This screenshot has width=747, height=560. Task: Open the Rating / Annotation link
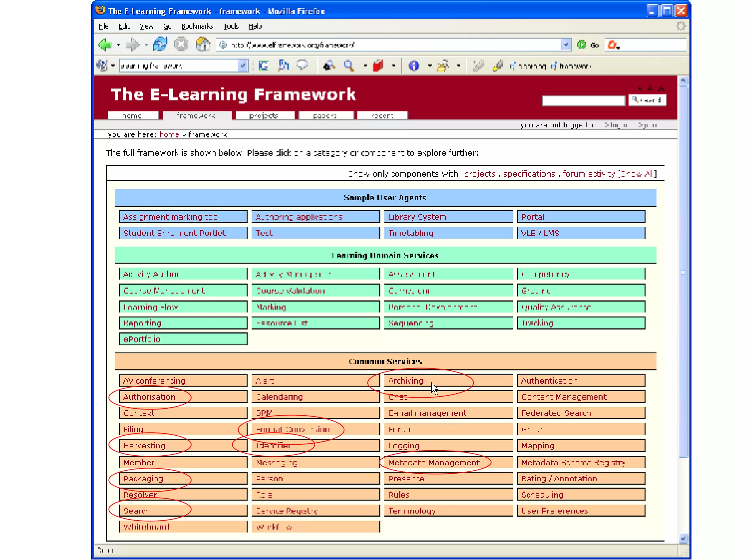(x=559, y=478)
